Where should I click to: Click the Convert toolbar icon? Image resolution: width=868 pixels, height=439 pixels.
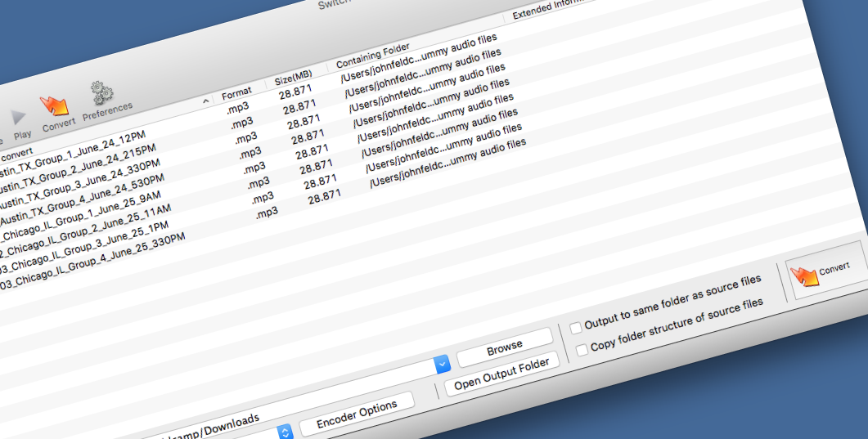click(56, 114)
